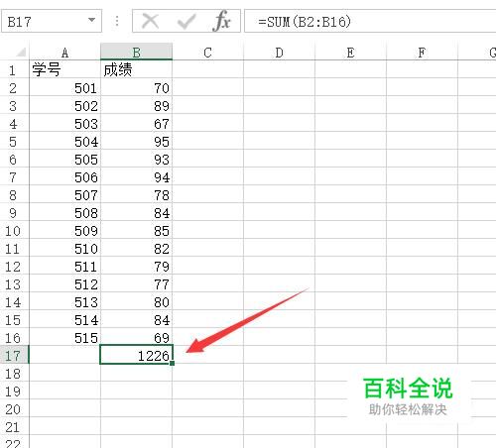This screenshot has height=448, width=496.
Task: Click score cell with value 80
Action: tap(136, 302)
